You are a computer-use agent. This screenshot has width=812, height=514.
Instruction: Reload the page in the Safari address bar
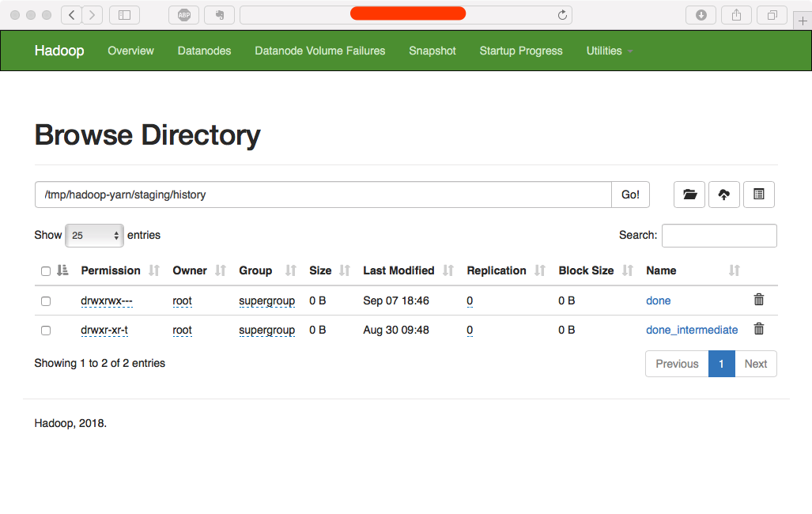click(562, 15)
